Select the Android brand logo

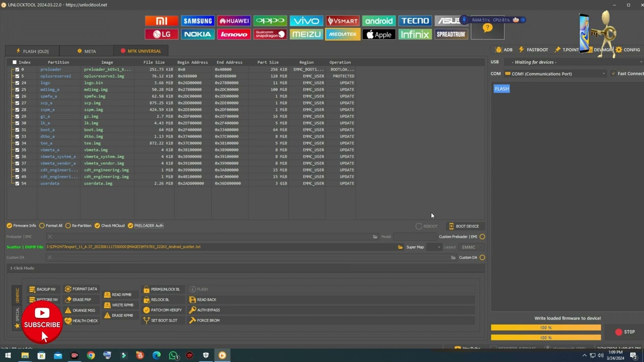click(379, 21)
